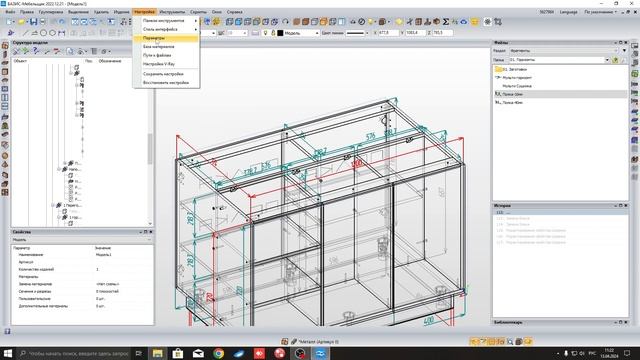640x360 pixels.
Task: Click the Sigma summary icon
Action: (446, 22)
